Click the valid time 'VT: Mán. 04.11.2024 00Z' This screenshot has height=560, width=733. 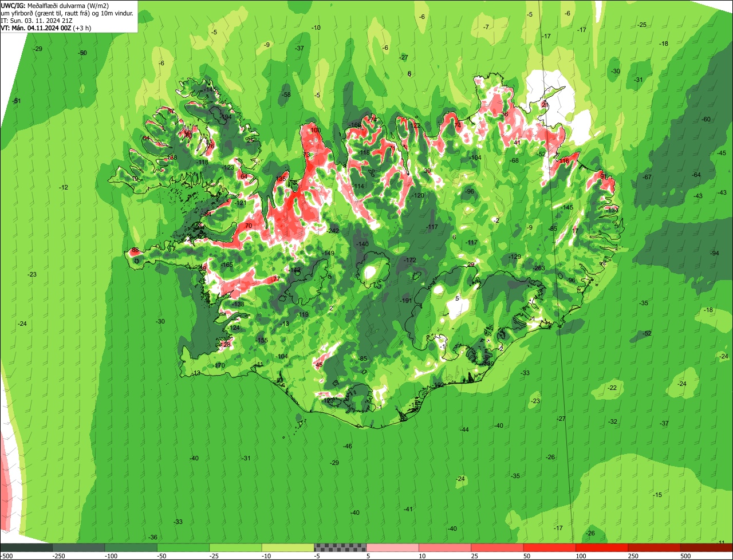36,27
